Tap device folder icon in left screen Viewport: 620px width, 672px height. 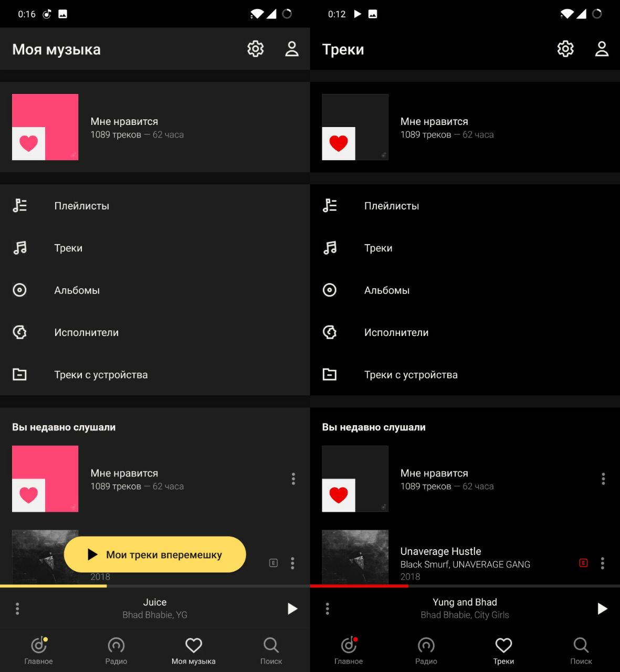point(19,374)
